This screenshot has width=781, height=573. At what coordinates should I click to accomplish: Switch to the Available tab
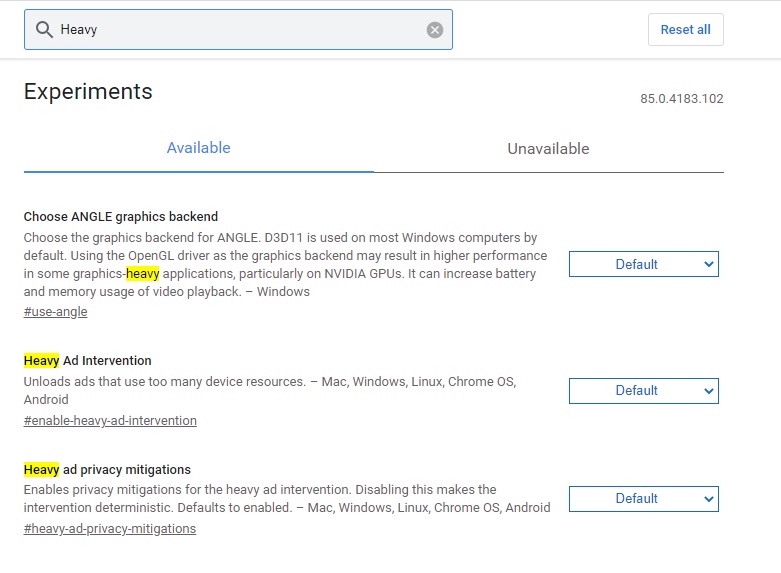click(199, 148)
